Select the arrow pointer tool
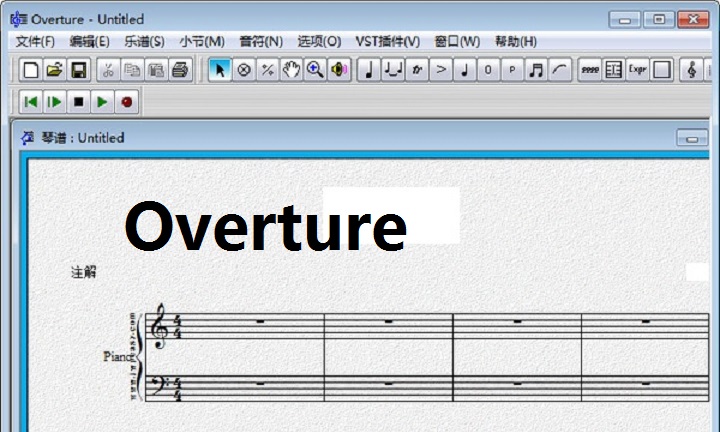 [220, 70]
